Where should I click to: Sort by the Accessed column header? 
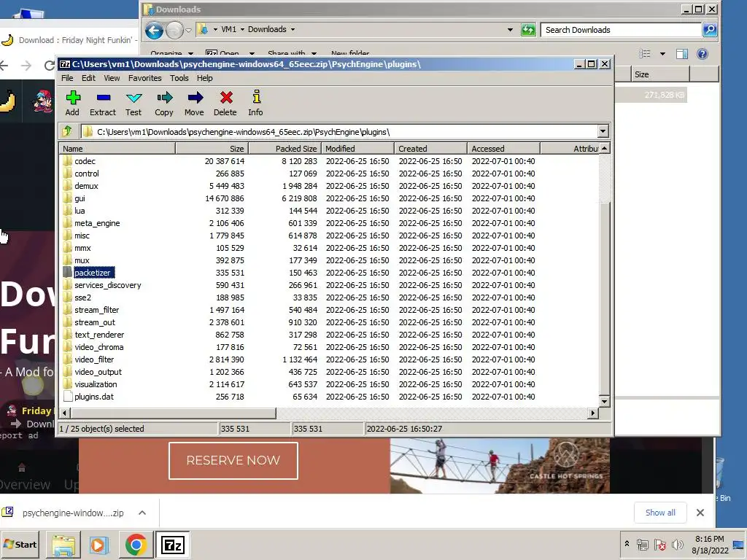click(x=503, y=149)
